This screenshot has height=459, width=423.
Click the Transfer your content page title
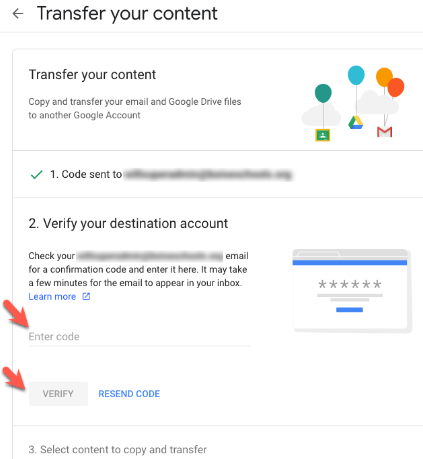[x=127, y=14]
